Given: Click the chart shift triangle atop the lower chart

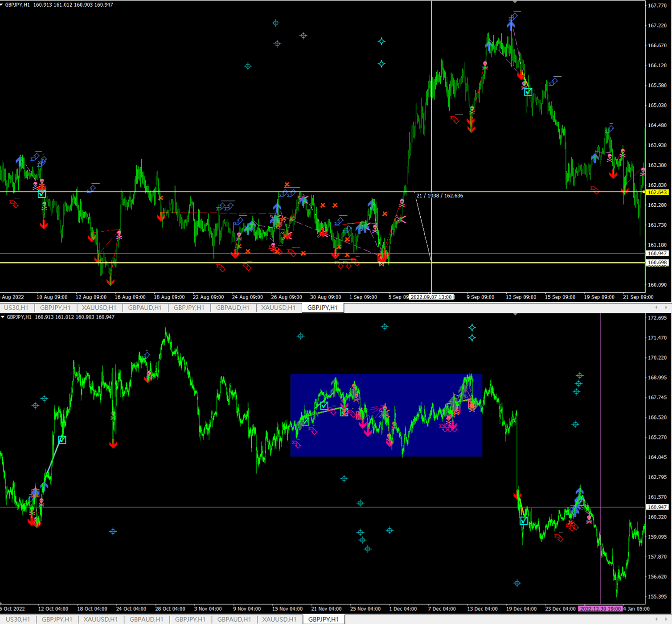Looking at the screenshot, I should (515, 315).
